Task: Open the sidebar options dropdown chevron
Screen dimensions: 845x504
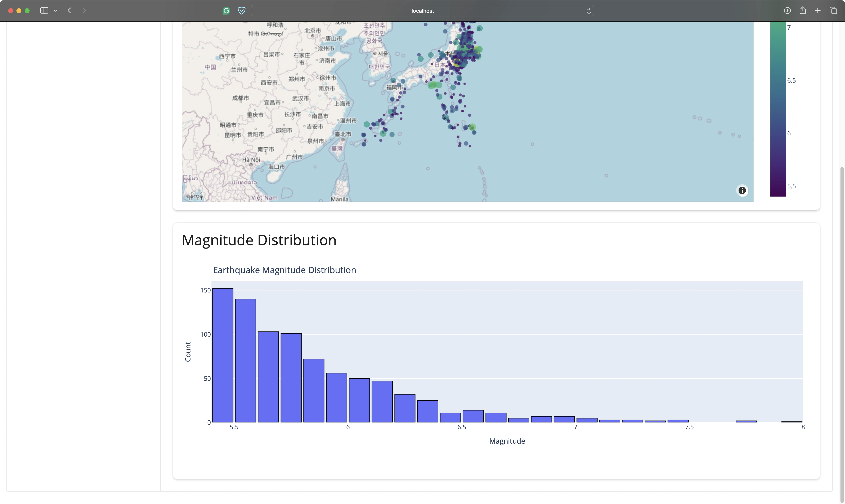Action: 55,10
